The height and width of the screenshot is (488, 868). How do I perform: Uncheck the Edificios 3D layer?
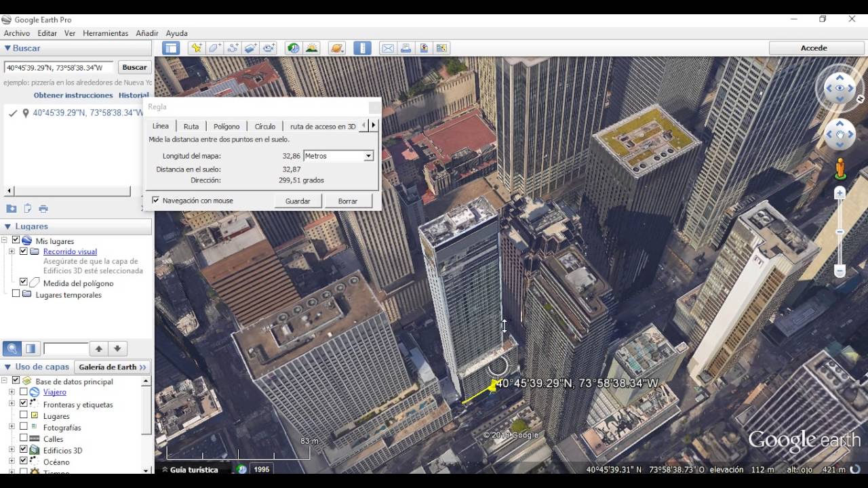24,450
